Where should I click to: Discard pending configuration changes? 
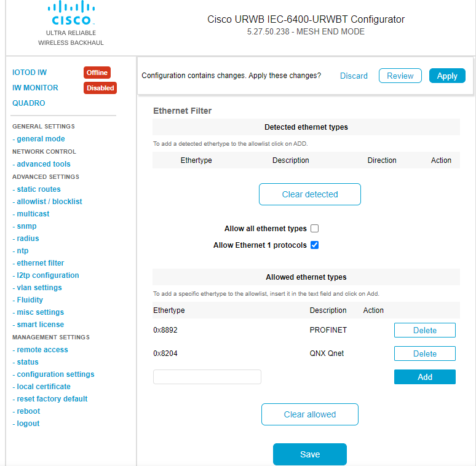(x=354, y=76)
